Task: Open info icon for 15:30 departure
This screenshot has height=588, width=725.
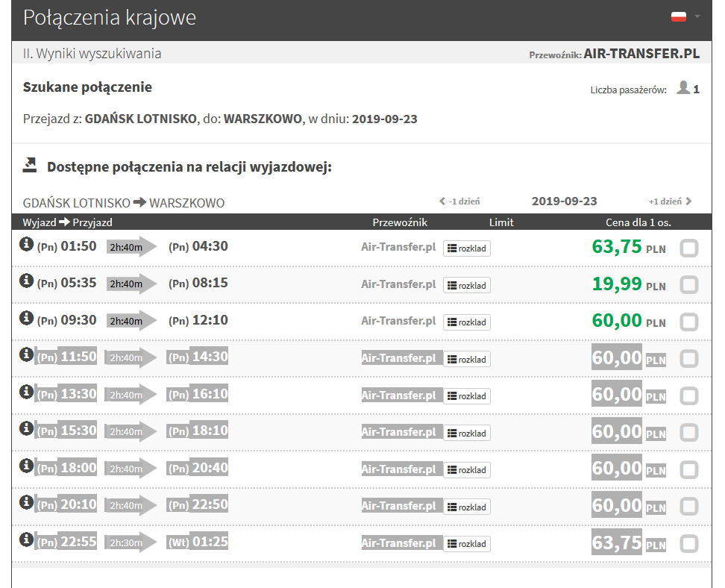Action: tap(26, 428)
